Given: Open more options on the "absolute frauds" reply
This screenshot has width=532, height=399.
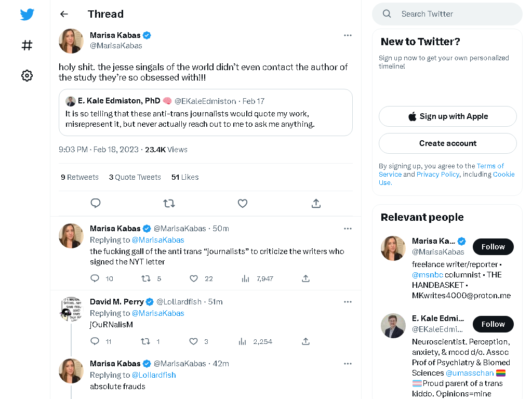Looking at the screenshot, I should (348, 363).
